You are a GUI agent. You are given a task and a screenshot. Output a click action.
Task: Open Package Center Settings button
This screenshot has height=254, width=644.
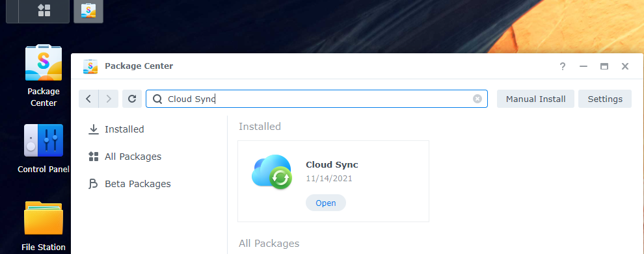(605, 99)
